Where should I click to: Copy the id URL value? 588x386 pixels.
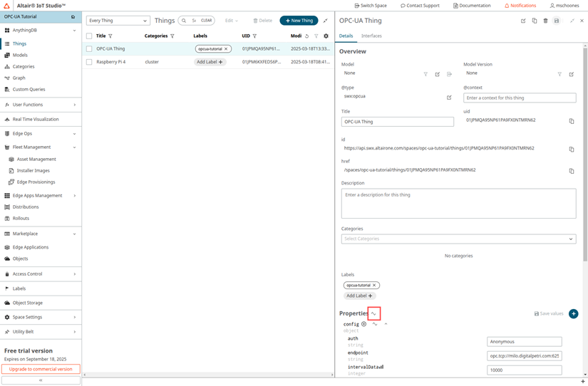[572, 149]
